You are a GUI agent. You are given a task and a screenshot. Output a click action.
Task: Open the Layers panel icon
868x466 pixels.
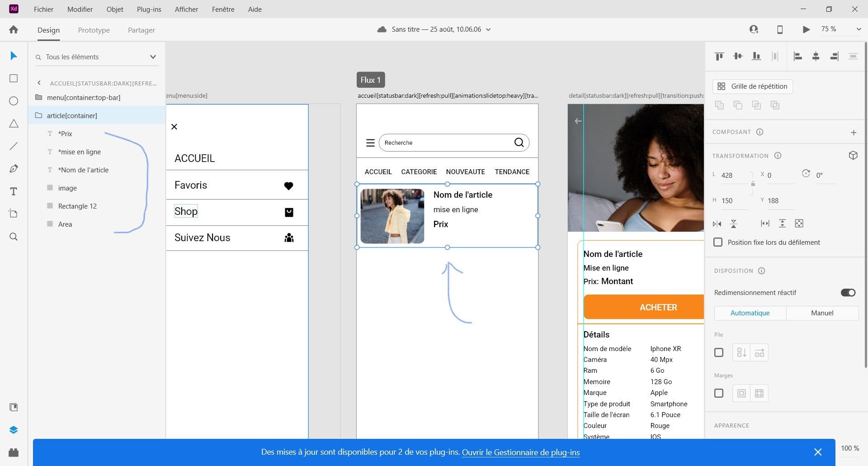[14, 430]
